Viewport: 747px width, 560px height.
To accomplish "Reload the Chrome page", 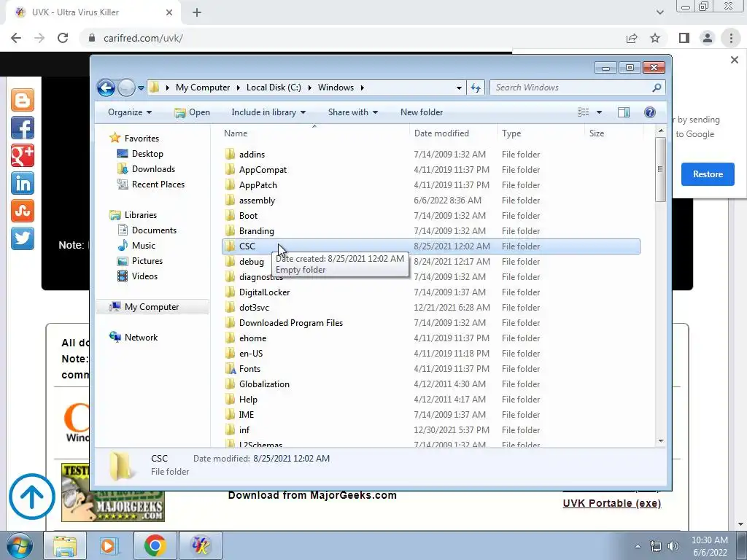I will pos(63,38).
